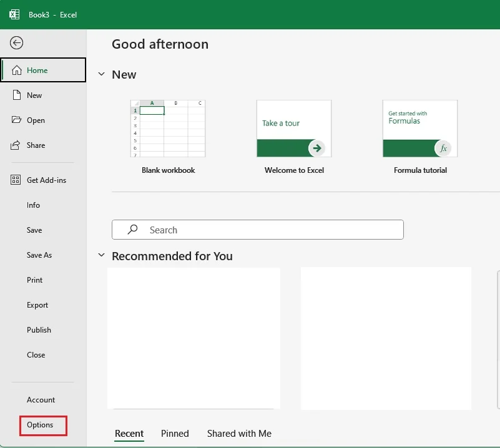Switch to the Shared with Me tab

[x=239, y=434]
